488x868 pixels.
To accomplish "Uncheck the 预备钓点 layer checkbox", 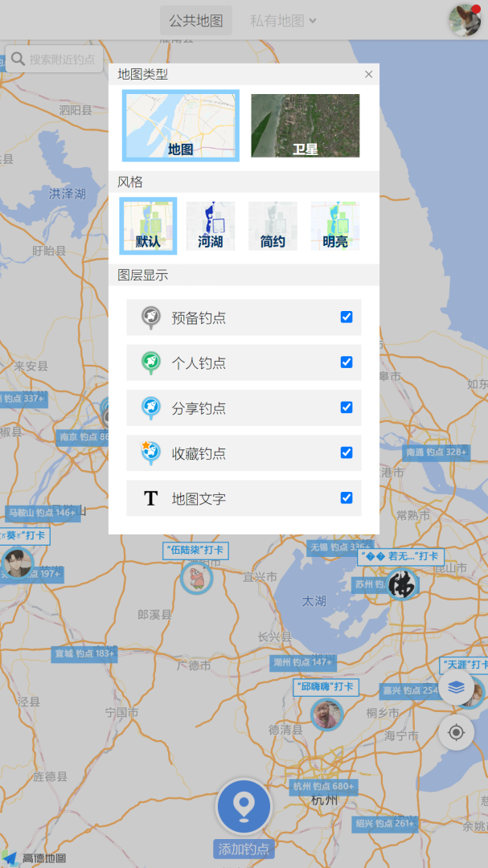I will coord(347,317).
